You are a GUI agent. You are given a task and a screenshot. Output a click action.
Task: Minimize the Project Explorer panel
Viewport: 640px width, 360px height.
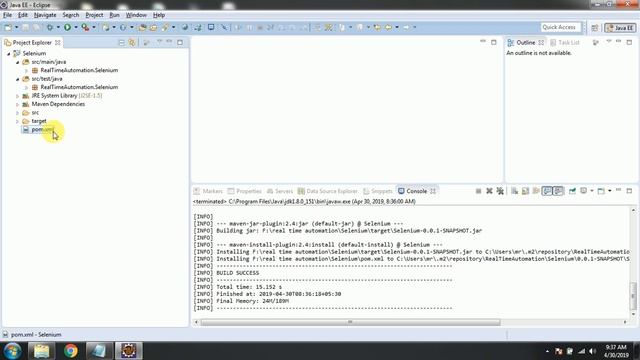pyautogui.click(x=169, y=42)
